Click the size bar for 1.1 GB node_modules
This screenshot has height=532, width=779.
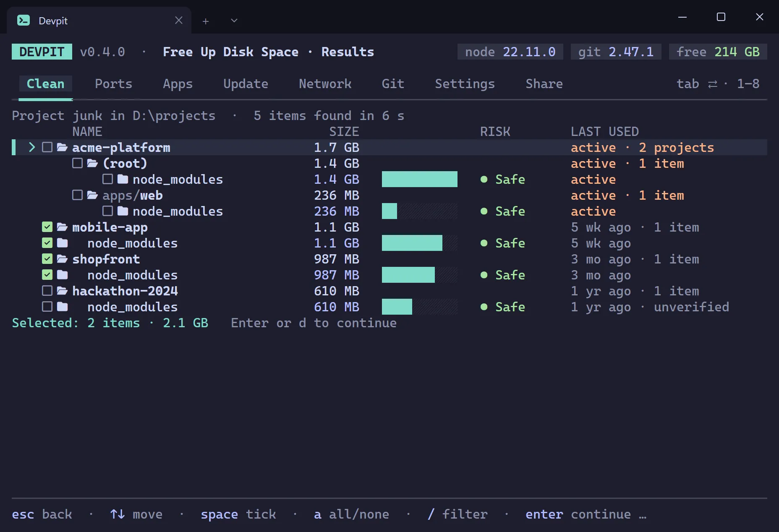tap(420, 243)
